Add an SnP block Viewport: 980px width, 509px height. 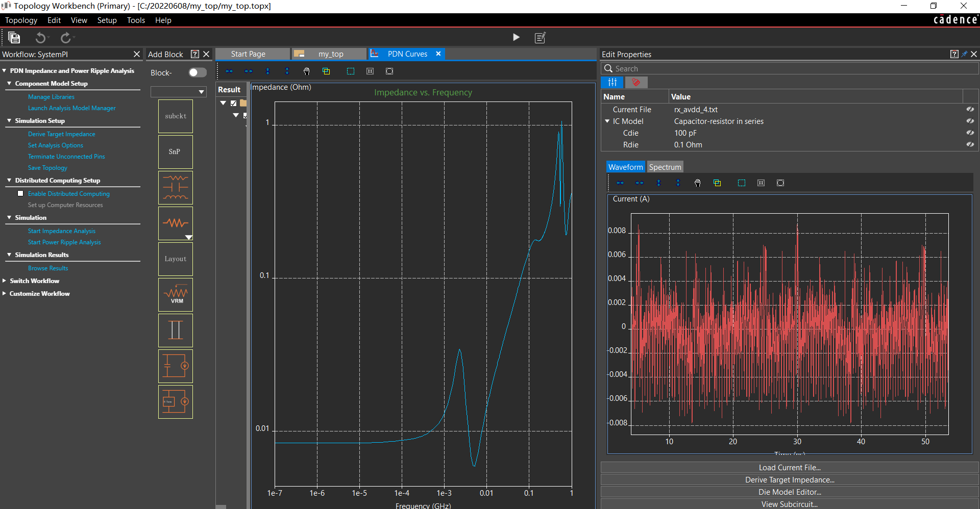[x=176, y=152]
